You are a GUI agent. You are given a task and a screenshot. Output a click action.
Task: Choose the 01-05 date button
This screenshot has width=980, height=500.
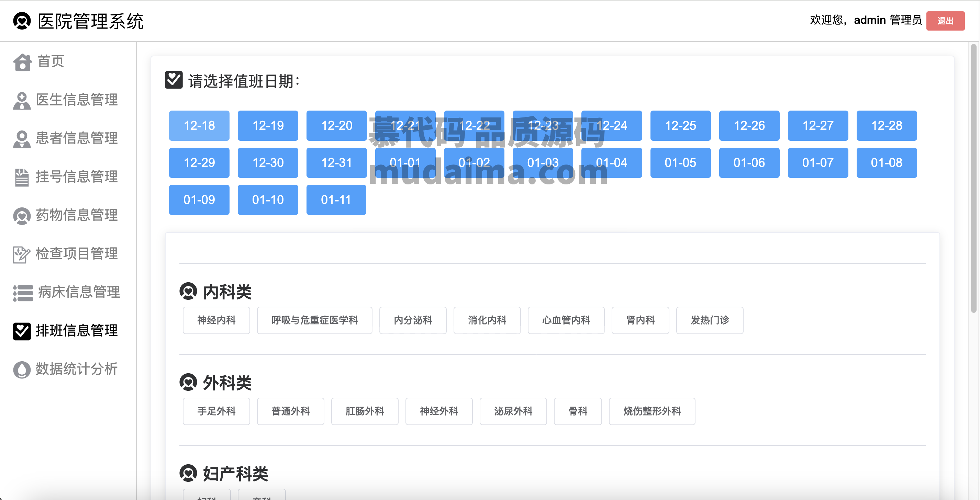pyautogui.click(x=680, y=162)
